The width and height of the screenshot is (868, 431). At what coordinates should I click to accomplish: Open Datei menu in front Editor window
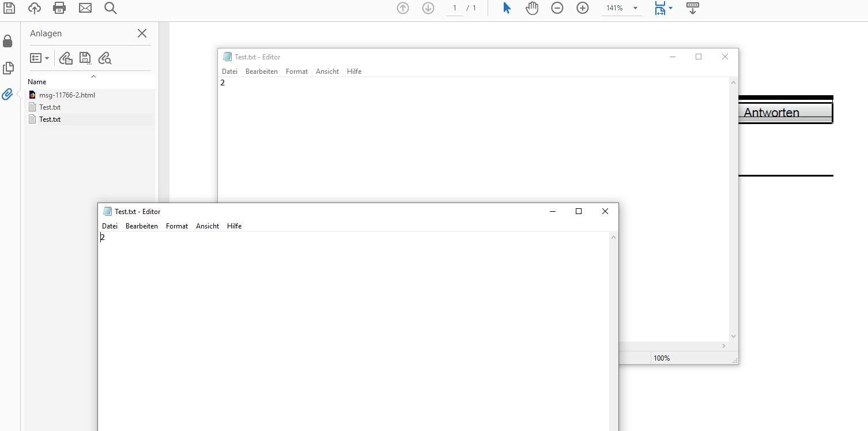coord(110,226)
